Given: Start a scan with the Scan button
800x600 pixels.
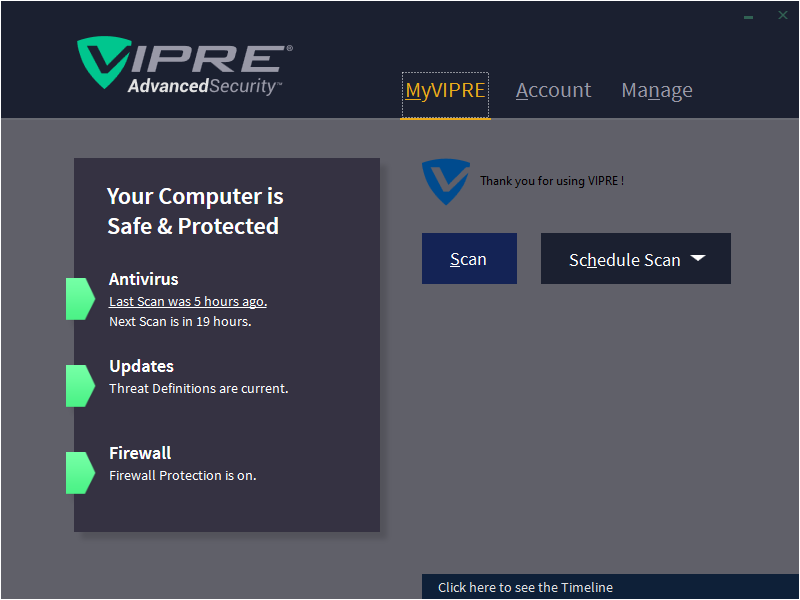Looking at the screenshot, I should pyautogui.click(x=469, y=259).
